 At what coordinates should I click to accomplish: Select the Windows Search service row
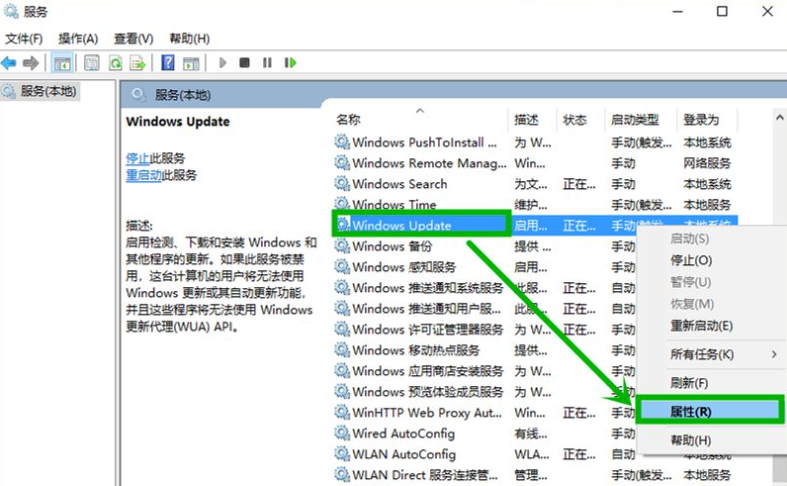[399, 184]
